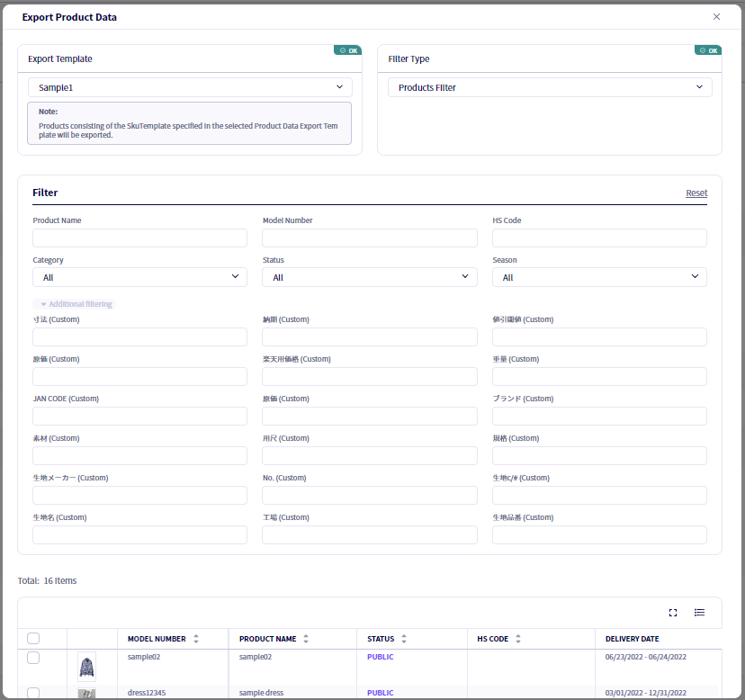Viewport: 745px width, 700px height.
Task: Open the Status filter dropdown
Action: [x=370, y=277]
